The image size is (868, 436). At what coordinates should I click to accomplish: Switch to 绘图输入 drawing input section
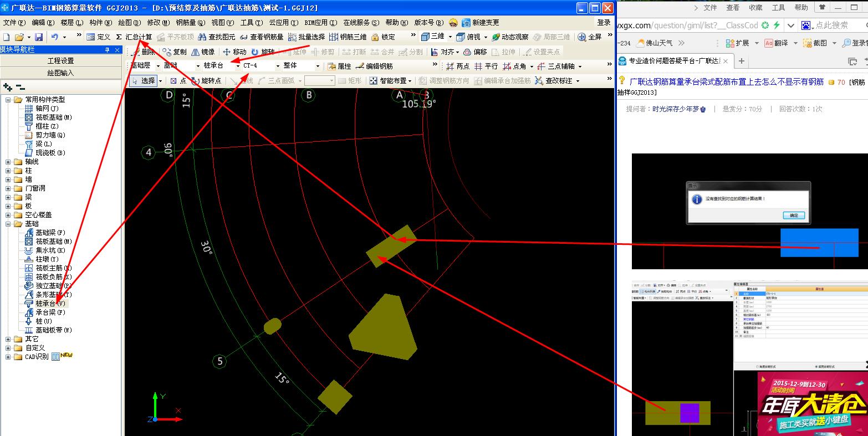[x=61, y=73]
